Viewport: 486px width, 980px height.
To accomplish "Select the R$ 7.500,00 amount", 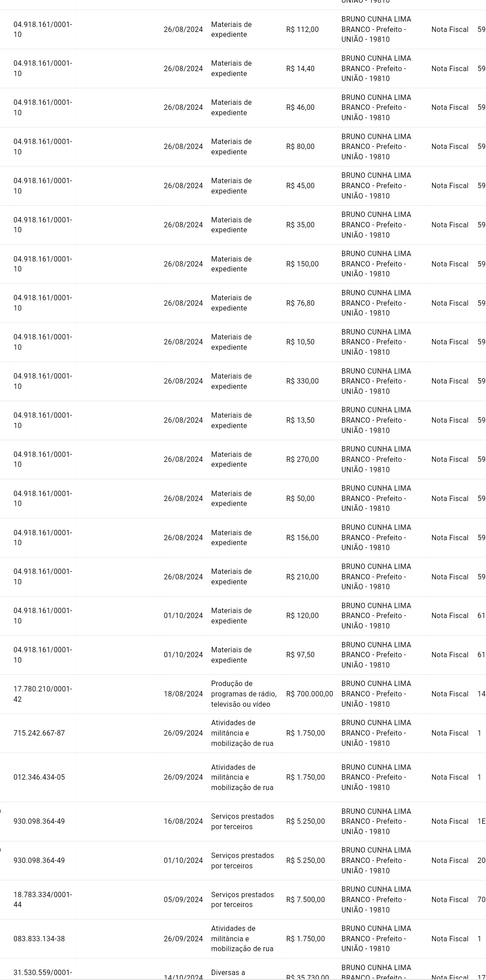I will (305, 899).
